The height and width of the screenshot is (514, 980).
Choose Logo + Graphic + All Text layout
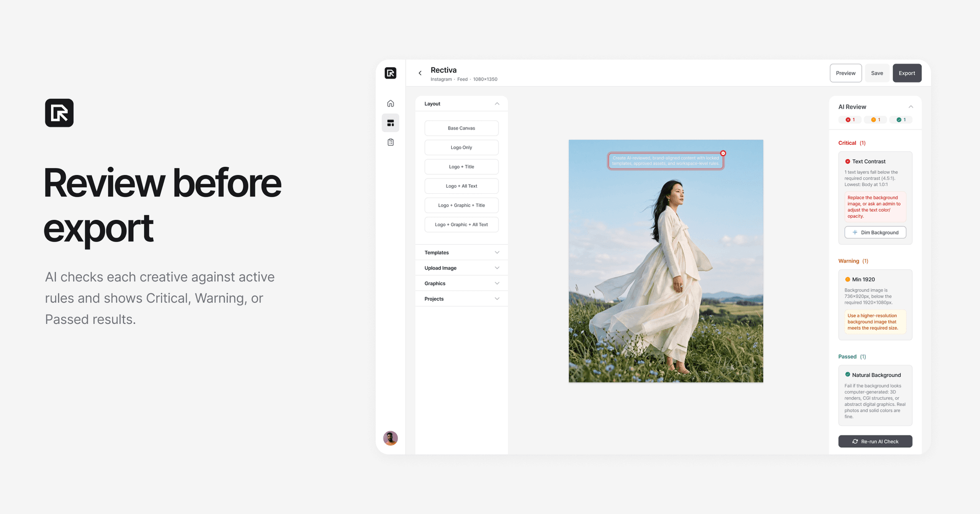click(461, 225)
